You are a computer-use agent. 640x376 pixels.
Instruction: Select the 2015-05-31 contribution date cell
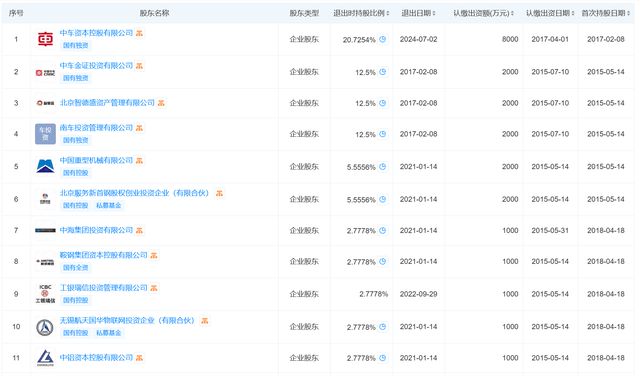pyautogui.click(x=550, y=230)
